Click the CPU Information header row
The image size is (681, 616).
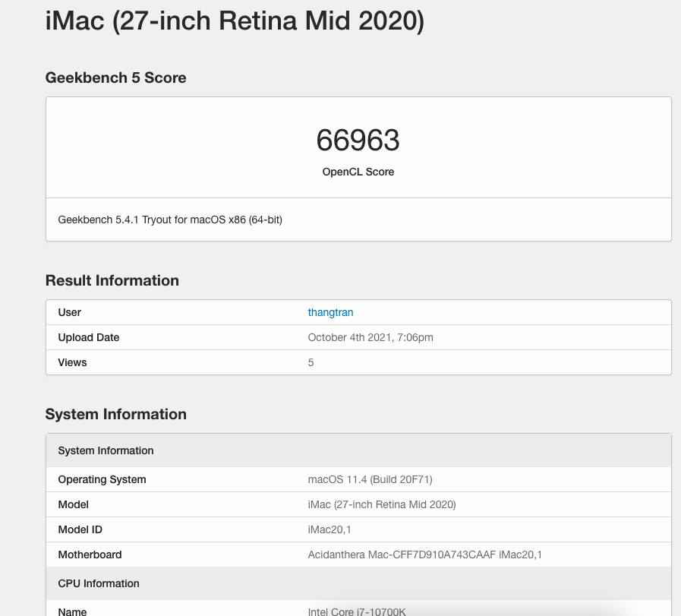[x=358, y=583]
